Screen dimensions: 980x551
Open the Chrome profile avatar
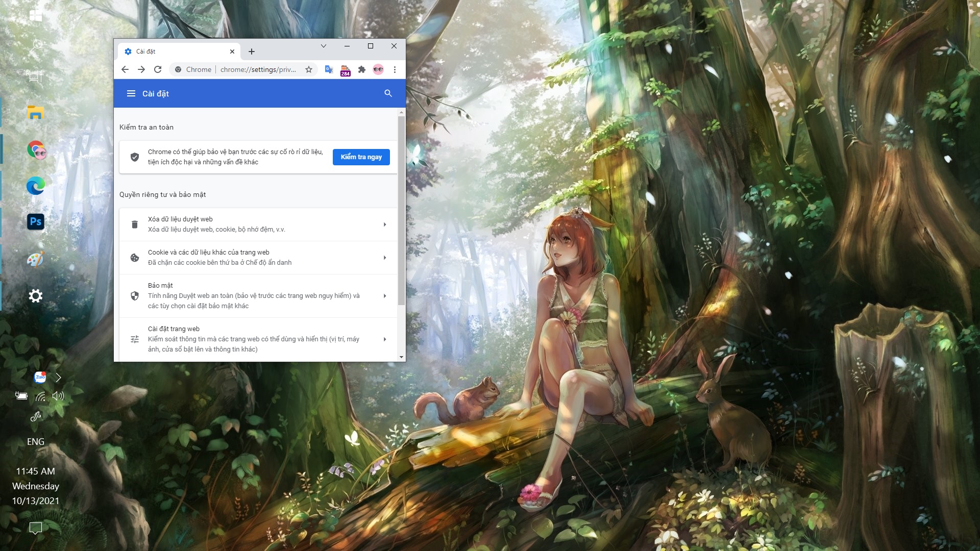[378, 69]
